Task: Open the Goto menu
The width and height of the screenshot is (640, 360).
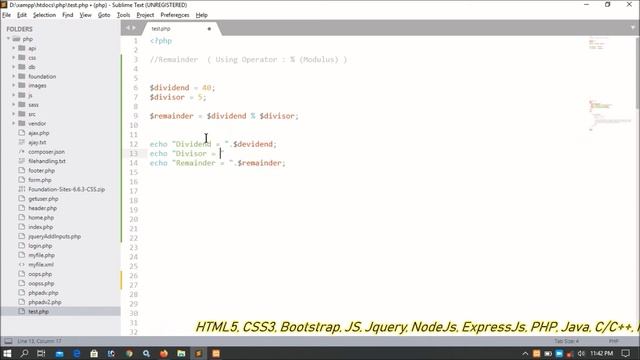Action: (104, 15)
